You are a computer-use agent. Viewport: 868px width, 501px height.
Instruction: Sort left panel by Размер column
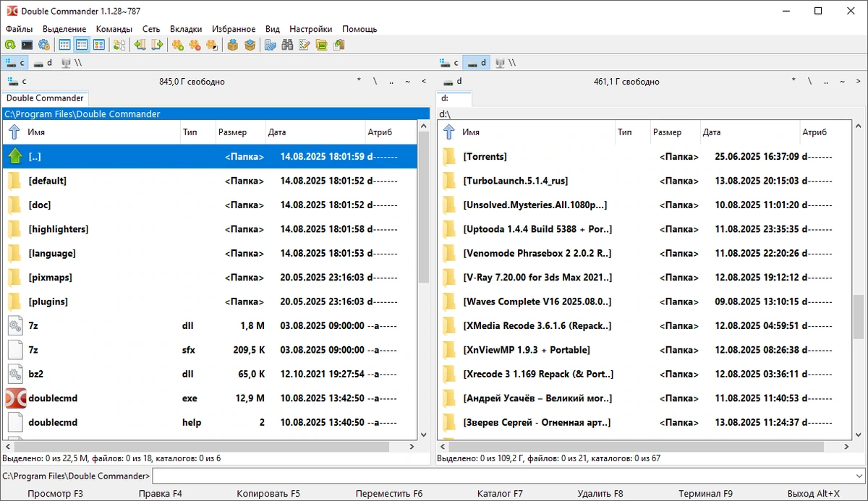[x=241, y=132]
